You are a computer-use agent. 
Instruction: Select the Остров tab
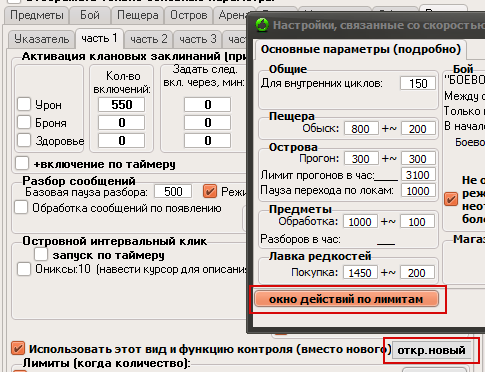coord(189,15)
